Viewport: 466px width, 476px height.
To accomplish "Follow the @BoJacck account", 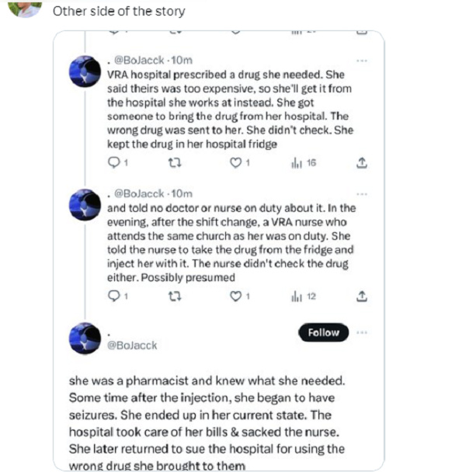I will (x=323, y=332).
